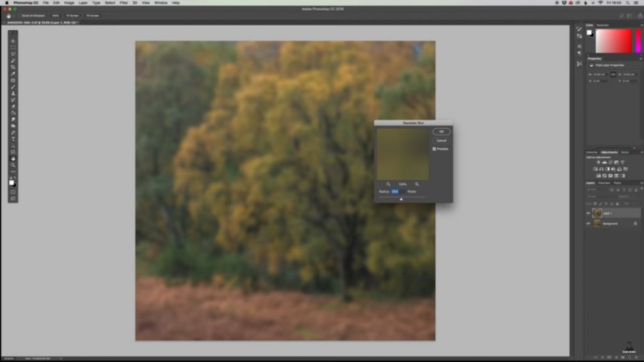Select the Lasso tool
Viewport: 644px width, 362px height.
pyautogui.click(x=12, y=55)
